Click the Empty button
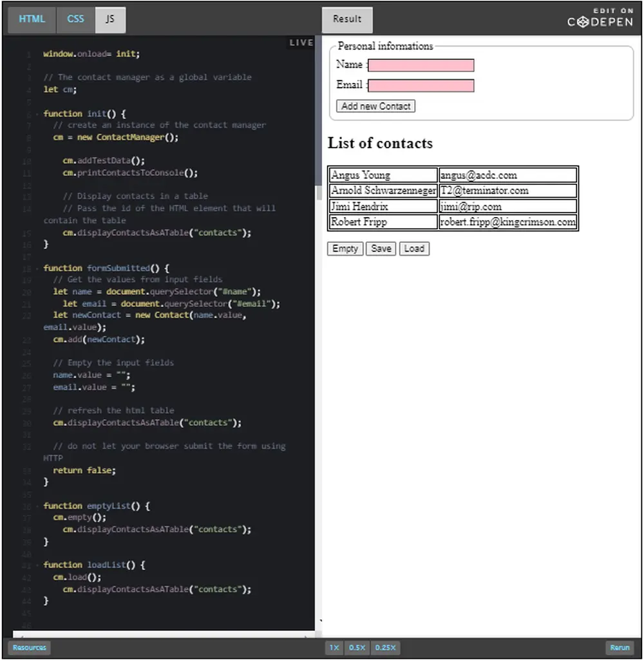The width and height of the screenshot is (644, 660). 345,249
